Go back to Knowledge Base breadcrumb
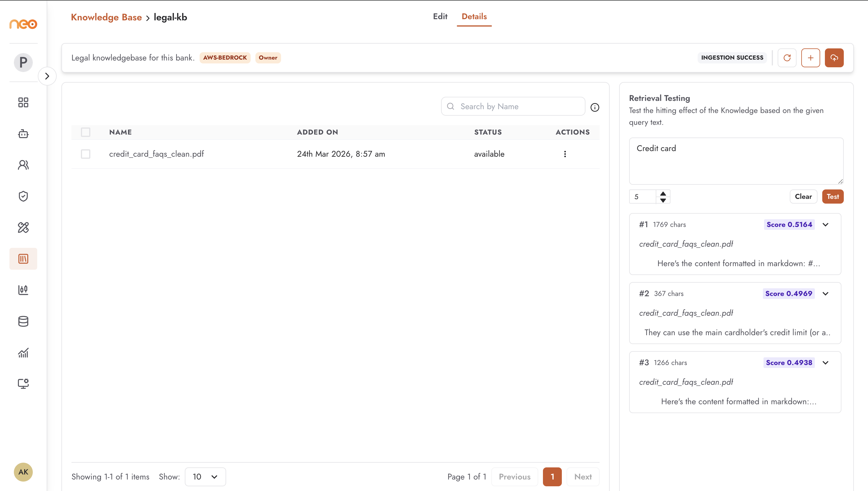This screenshot has height=491, width=868. click(x=106, y=17)
